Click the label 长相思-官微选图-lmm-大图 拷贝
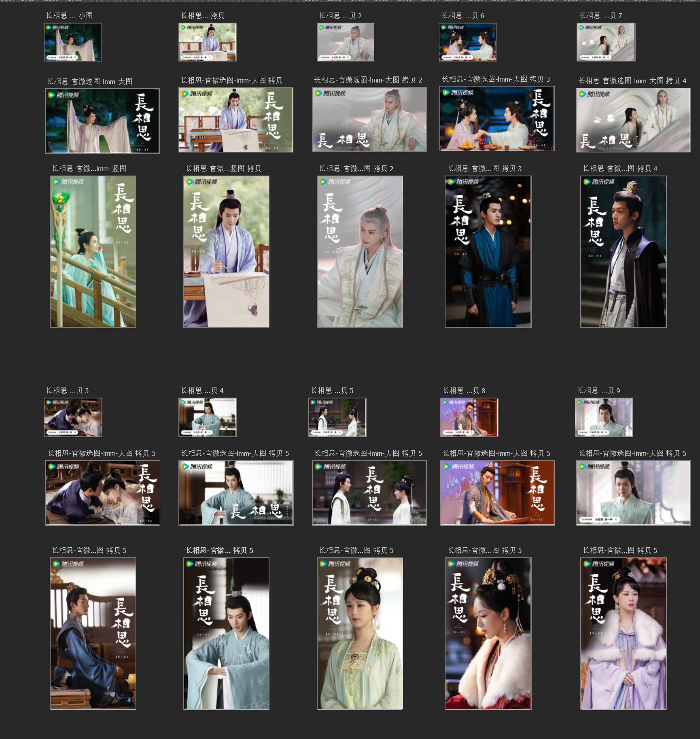The width and height of the screenshot is (700, 739). point(231,80)
